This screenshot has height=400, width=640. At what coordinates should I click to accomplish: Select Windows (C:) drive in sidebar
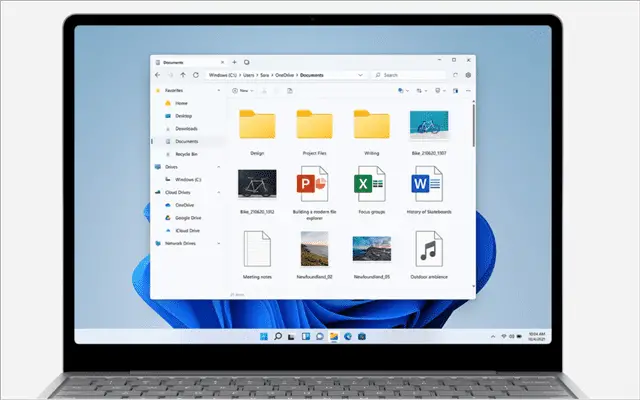188,180
